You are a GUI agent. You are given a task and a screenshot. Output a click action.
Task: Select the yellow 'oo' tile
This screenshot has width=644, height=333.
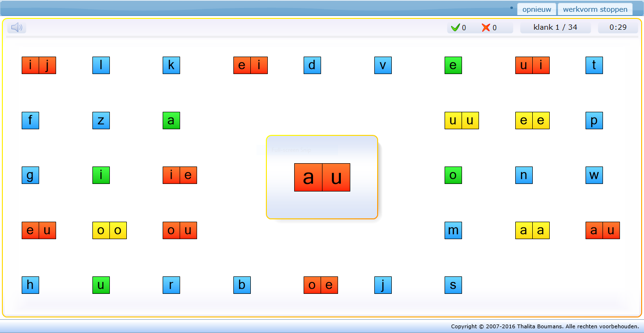[109, 231]
